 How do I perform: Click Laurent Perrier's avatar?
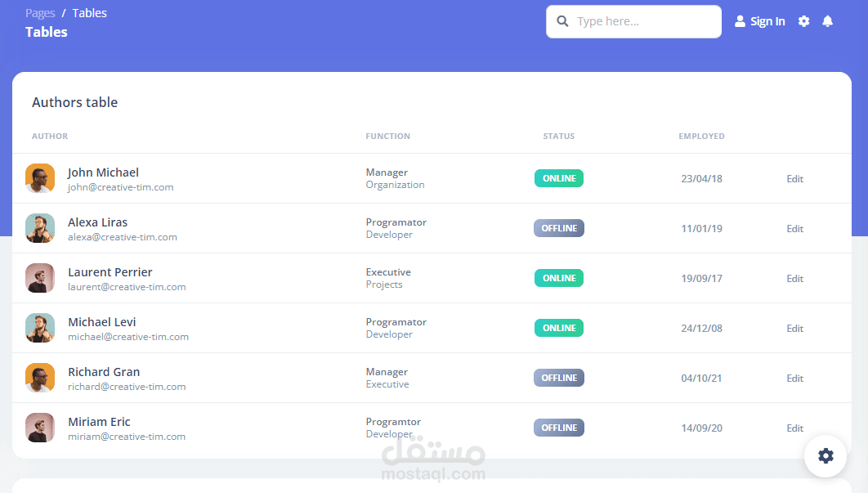coord(40,278)
